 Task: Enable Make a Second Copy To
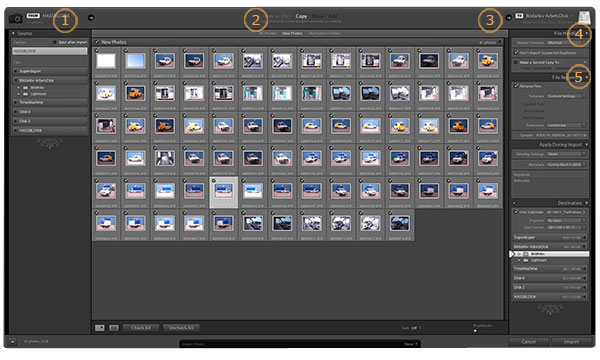(x=516, y=62)
